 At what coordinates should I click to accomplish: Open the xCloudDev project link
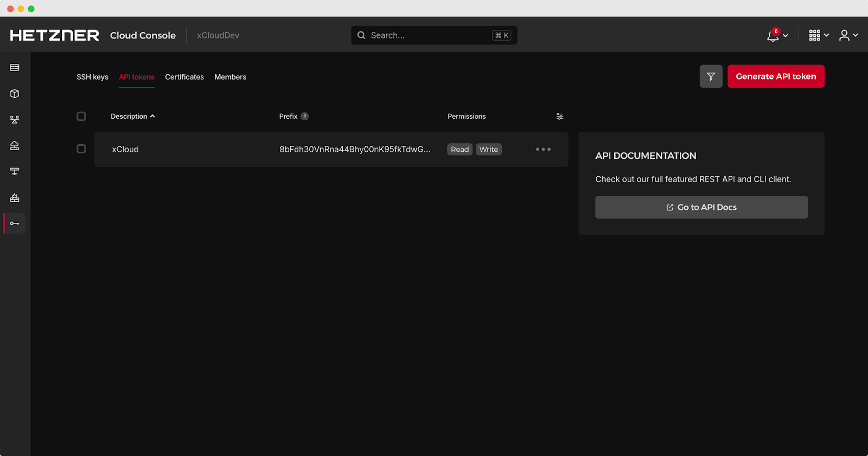pyautogui.click(x=218, y=35)
